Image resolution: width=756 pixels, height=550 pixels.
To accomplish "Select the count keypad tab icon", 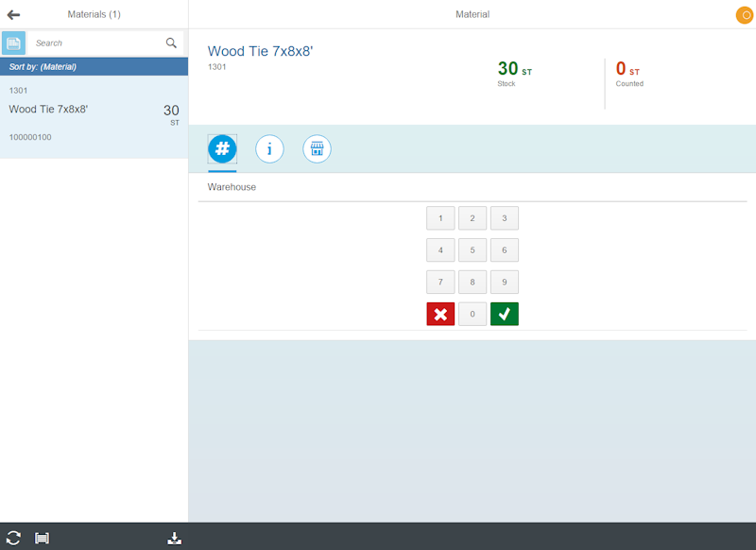I will [222, 148].
